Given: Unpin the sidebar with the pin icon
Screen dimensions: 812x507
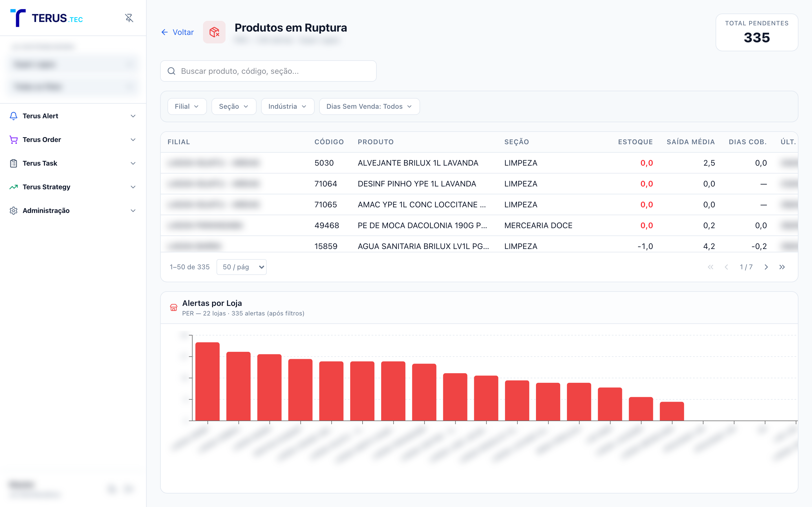Looking at the screenshot, I should (129, 18).
